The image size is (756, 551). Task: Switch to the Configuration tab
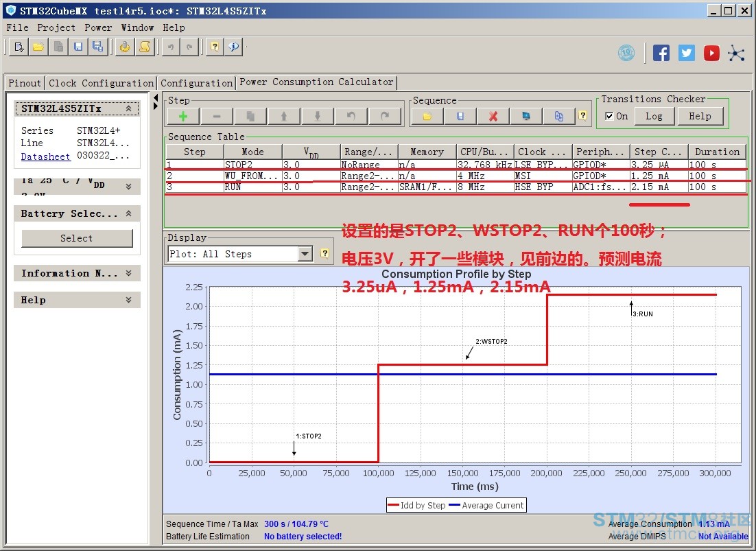(197, 83)
